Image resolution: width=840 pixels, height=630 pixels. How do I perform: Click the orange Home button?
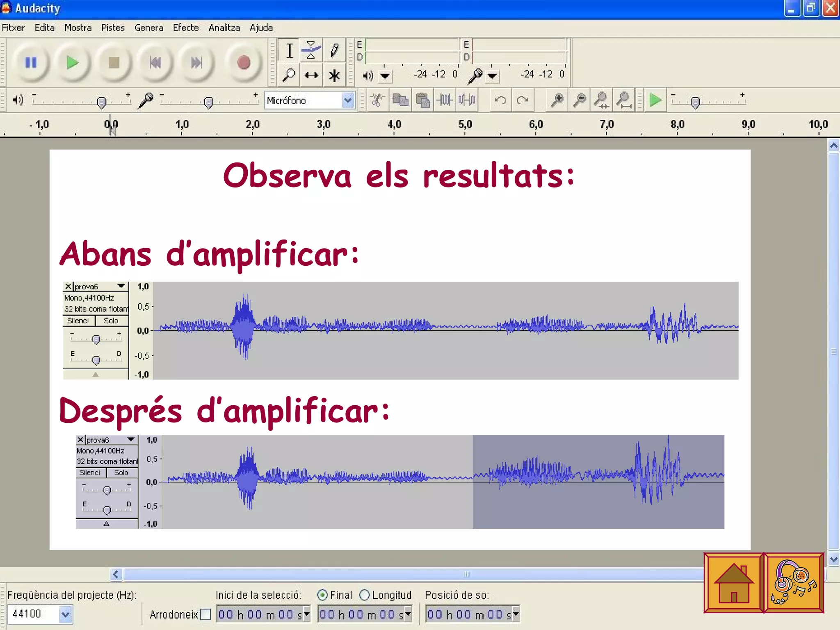[733, 582]
